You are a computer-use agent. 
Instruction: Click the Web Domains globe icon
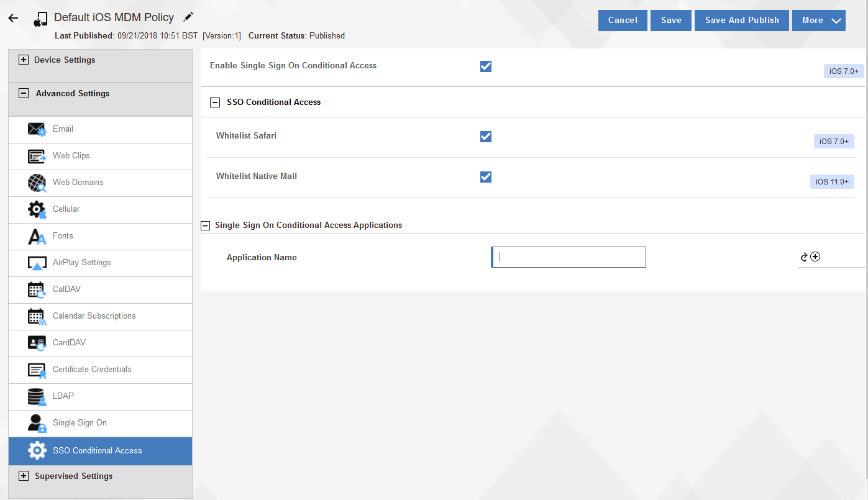pyautogui.click(x=37, y=183)
